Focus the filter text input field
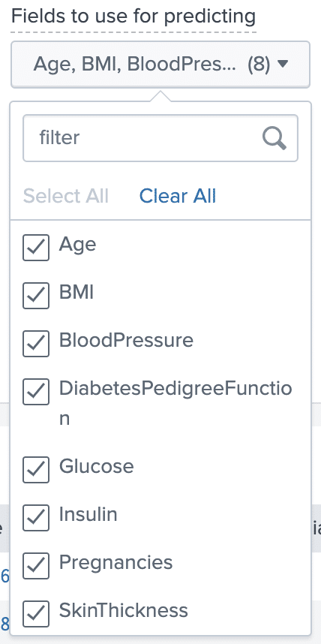The height and width of the screenshot is (644, 321). pyautogui.click(x=160, y=138)
